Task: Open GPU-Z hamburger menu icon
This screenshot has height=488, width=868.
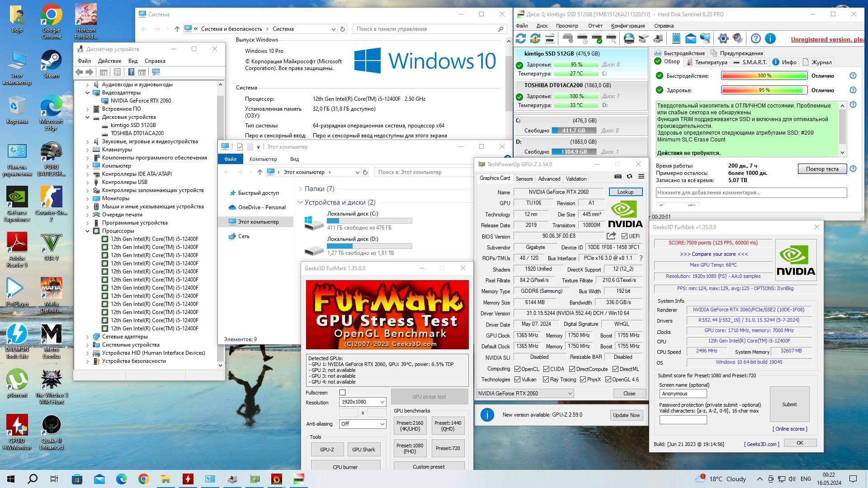Action: tap(641, 176)
